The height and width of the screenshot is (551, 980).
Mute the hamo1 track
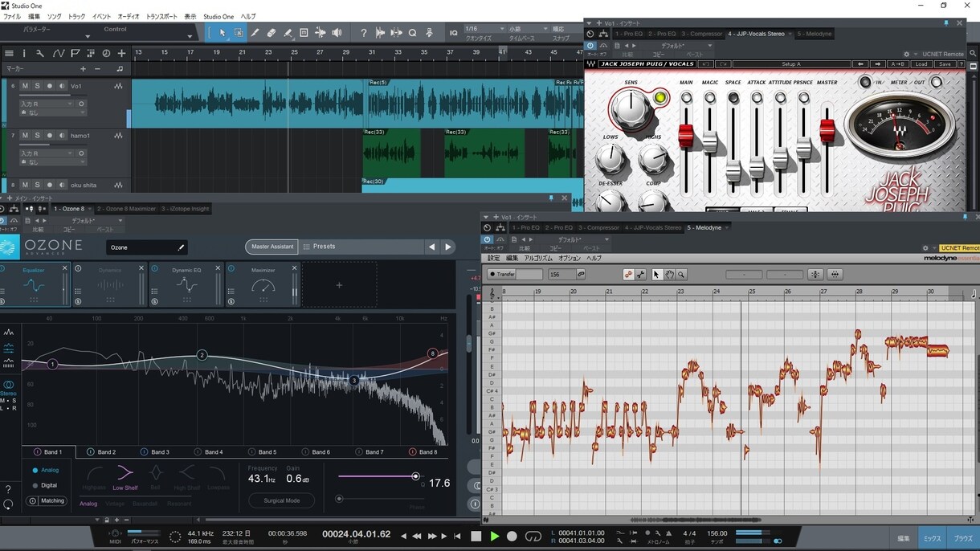[25, 136]
